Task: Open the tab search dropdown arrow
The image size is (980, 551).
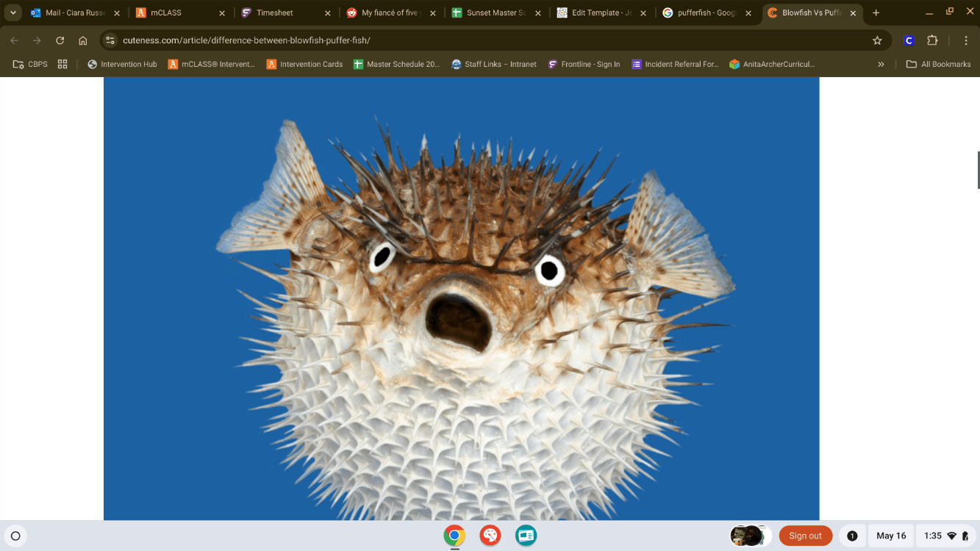Action: [13, 12]
